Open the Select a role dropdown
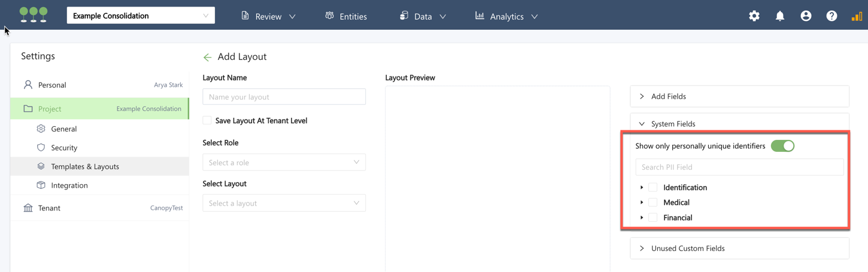The image size is (868, 272). point(284,163)
